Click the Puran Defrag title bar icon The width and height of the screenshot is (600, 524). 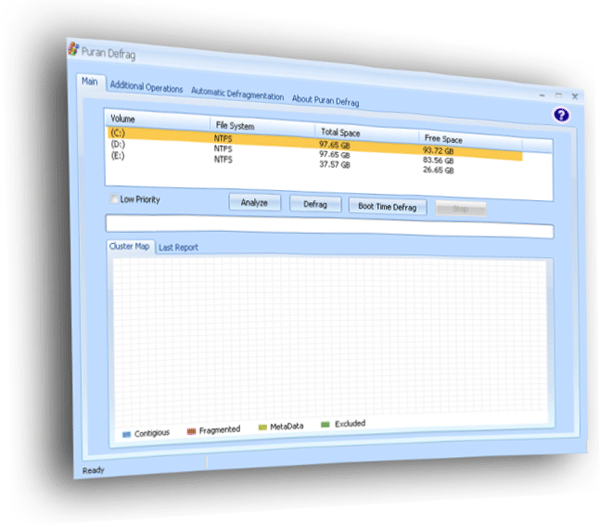coord(73,47)
